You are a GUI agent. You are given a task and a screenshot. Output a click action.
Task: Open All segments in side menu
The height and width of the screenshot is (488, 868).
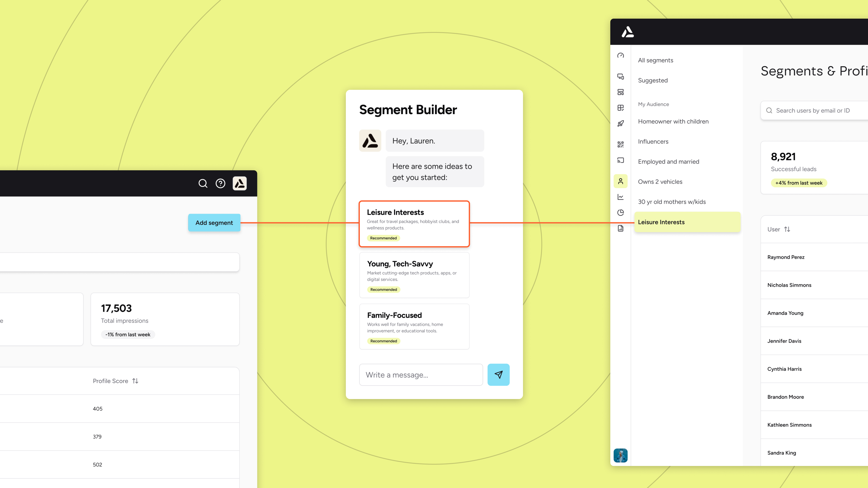tap(655, 60)
